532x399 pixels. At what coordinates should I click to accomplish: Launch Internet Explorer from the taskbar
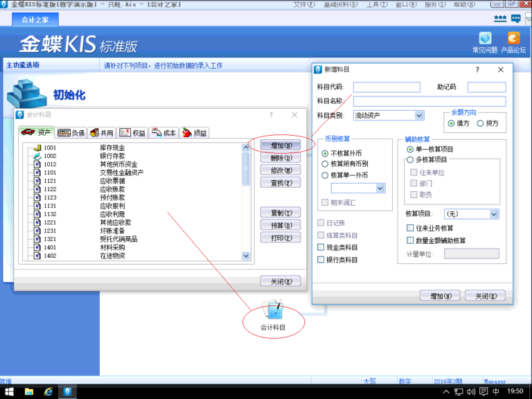point(48,391)
